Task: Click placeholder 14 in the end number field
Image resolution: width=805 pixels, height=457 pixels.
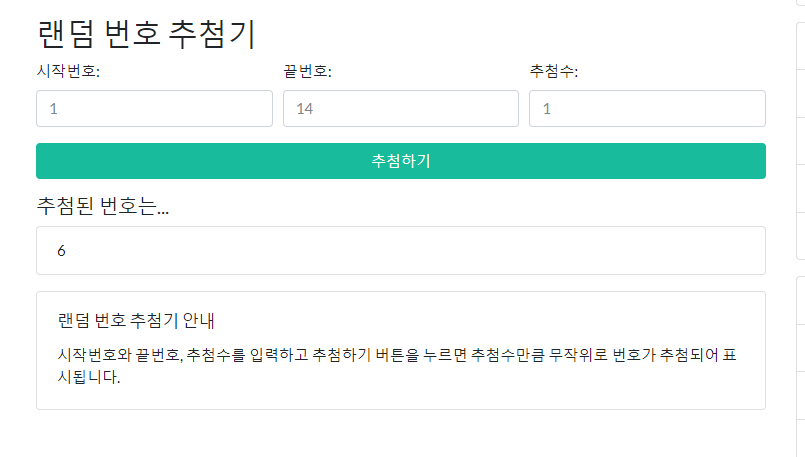Action: [x=305, y=109]
